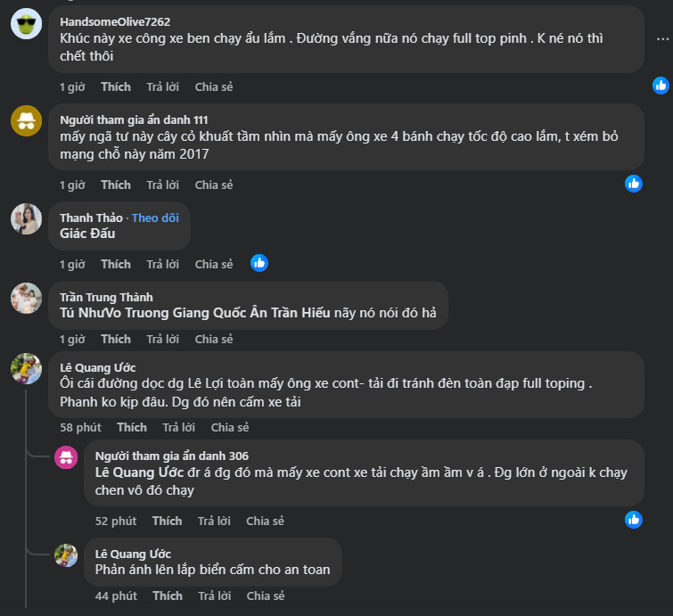Click Trần Trung Thành's avatar
The height and width of the screenshot is (616, 673).
[26, 299]
